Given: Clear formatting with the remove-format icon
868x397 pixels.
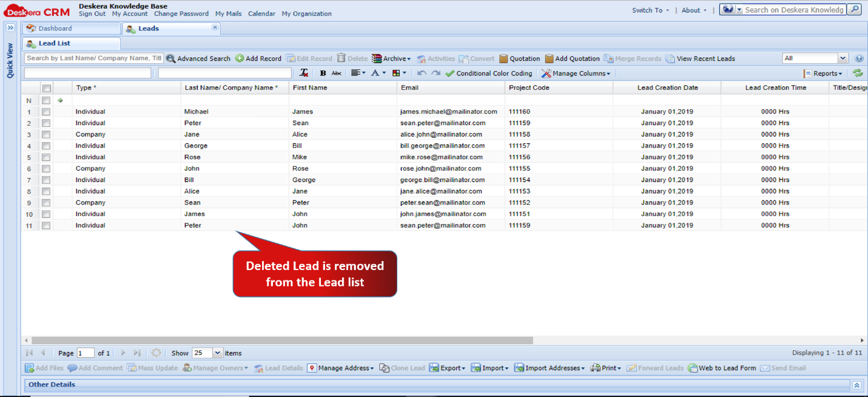Looking at the screenshot, I should coord(304,72).
